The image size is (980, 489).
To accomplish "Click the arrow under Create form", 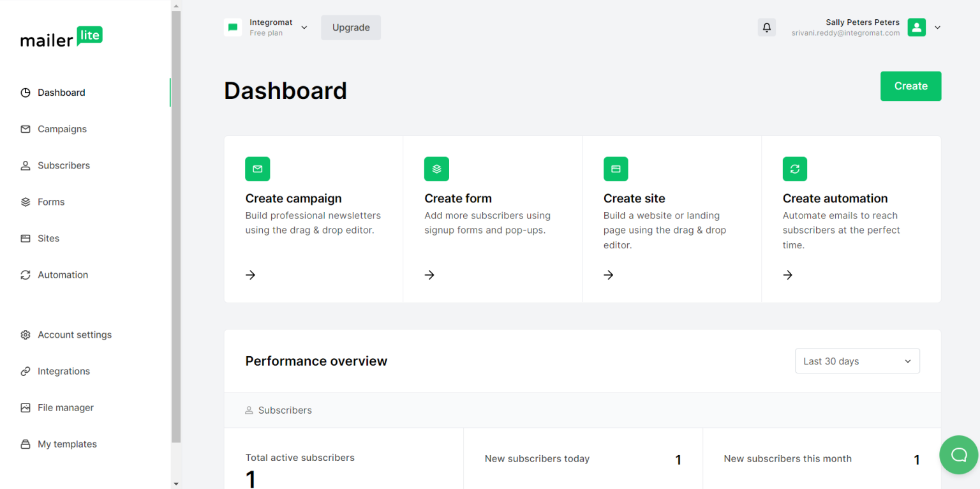I will click(x=429, y=275).
